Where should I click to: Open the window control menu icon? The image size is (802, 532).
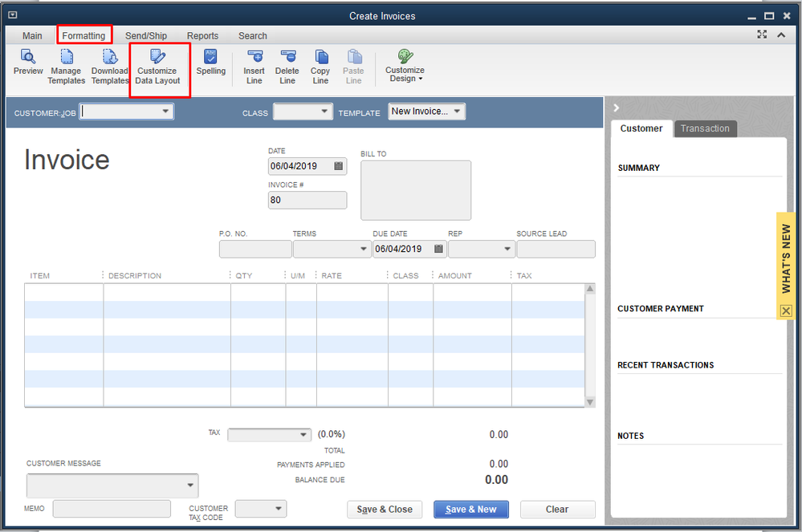click(13, 15)
